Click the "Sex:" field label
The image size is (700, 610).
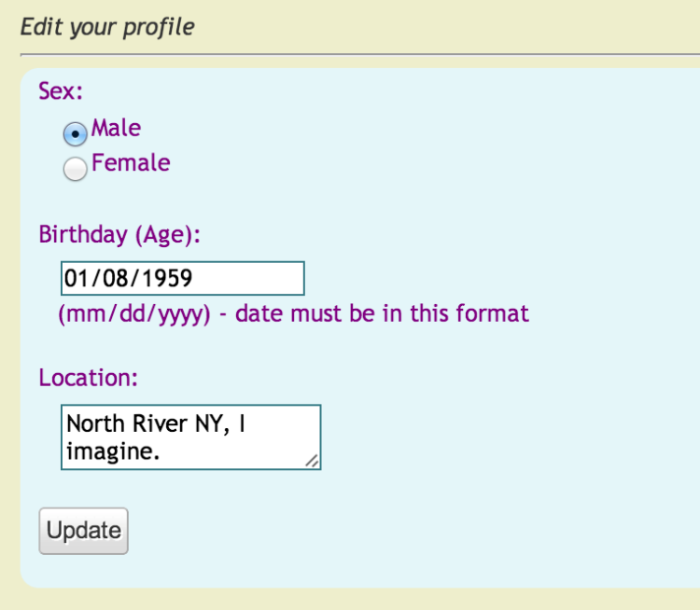61,91
